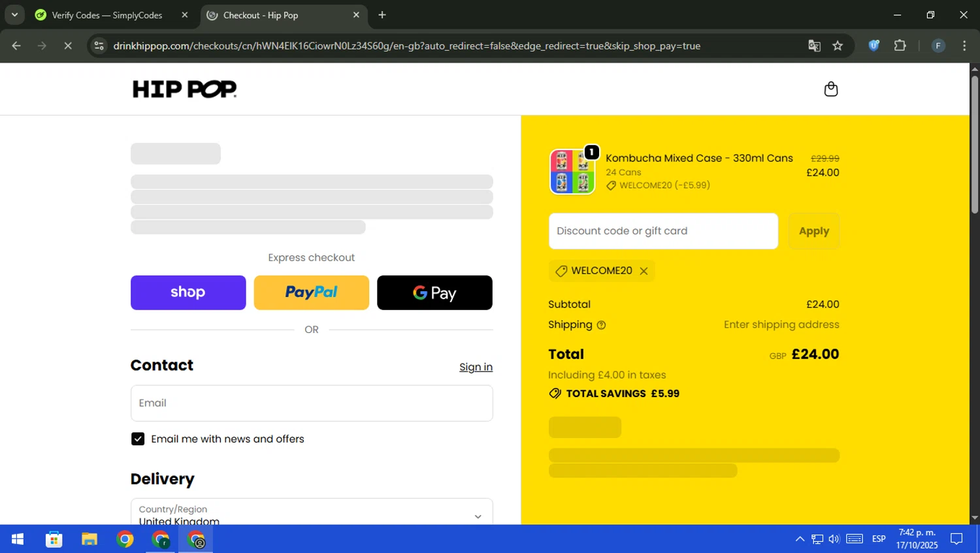Open the Country/Region dropdown
This screenshot has height=553, width=980.
click(312, 513)
